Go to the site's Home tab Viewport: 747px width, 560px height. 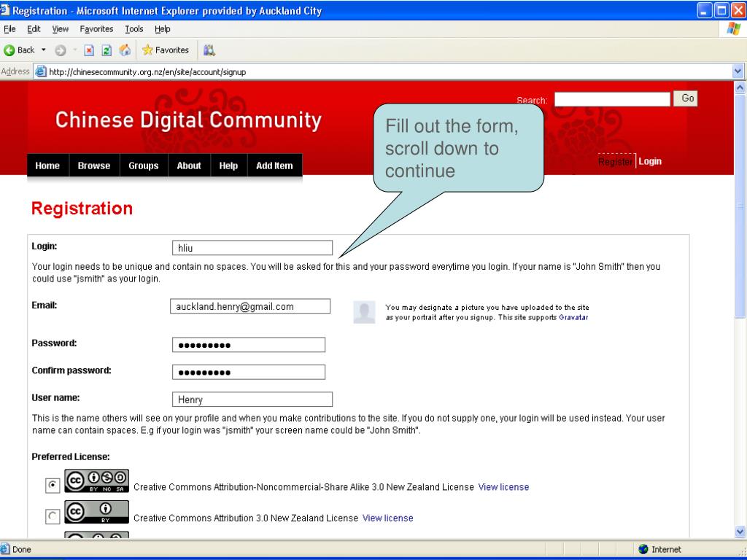point(47,166)
